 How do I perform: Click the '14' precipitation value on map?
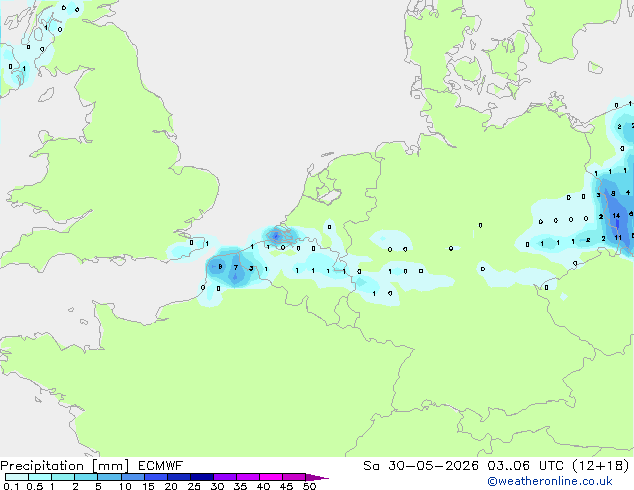tap(616, 216)
